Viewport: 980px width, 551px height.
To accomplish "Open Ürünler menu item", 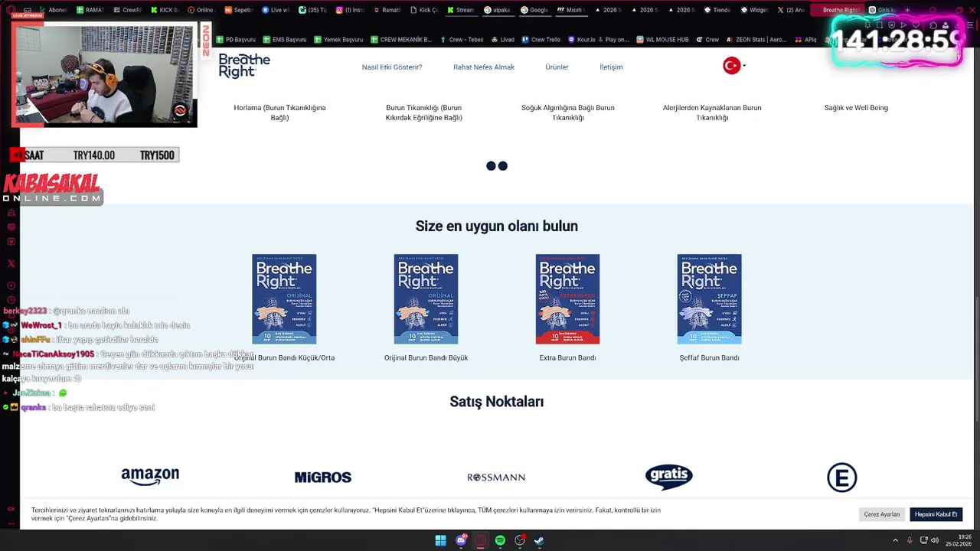I will click(557, 67).
